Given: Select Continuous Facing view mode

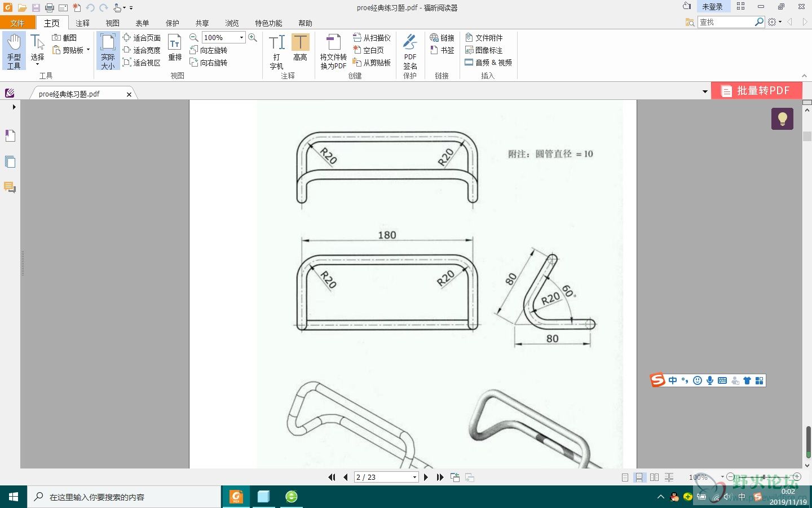Looking at the screenshot, I should coord(669,478).
